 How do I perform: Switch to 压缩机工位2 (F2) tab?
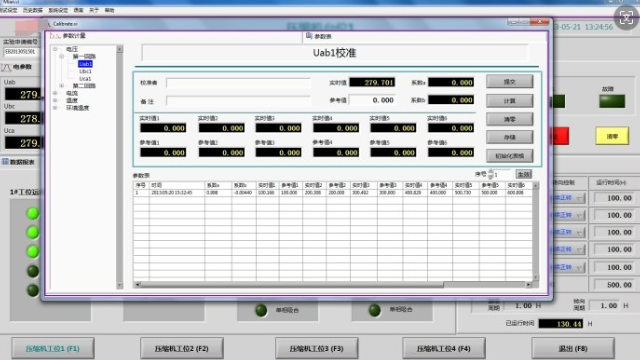coord(182,349)
